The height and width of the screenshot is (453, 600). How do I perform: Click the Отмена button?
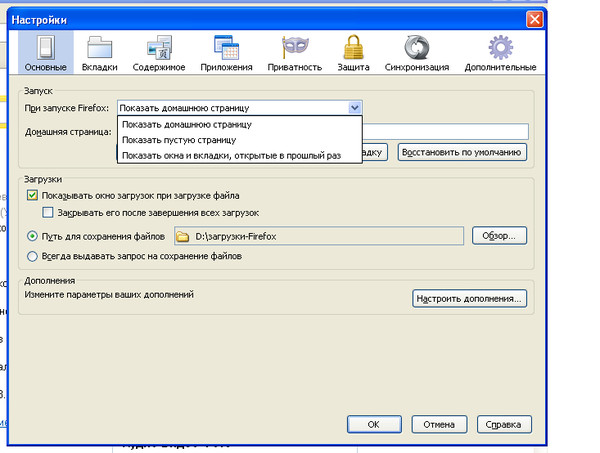coord(439,424)
